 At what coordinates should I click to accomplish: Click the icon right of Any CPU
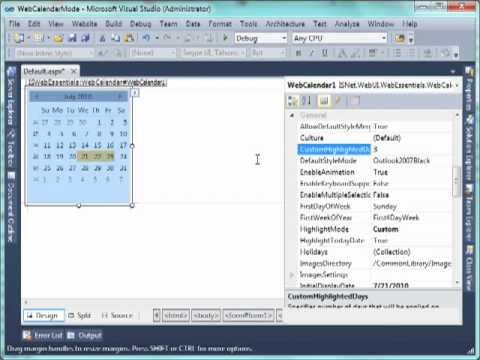click(x=399, y=38)
